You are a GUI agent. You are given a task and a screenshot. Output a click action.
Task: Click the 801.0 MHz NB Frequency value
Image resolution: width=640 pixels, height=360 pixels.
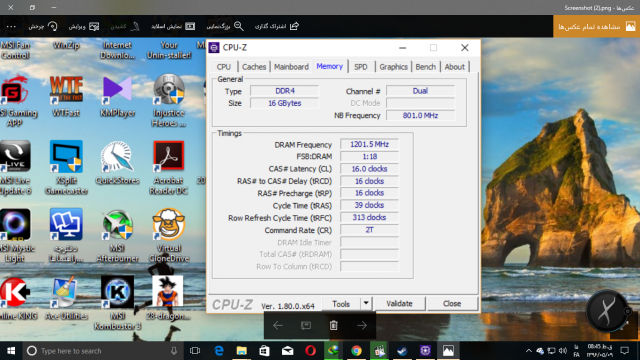pyautogui.click(x=420, y=116)
